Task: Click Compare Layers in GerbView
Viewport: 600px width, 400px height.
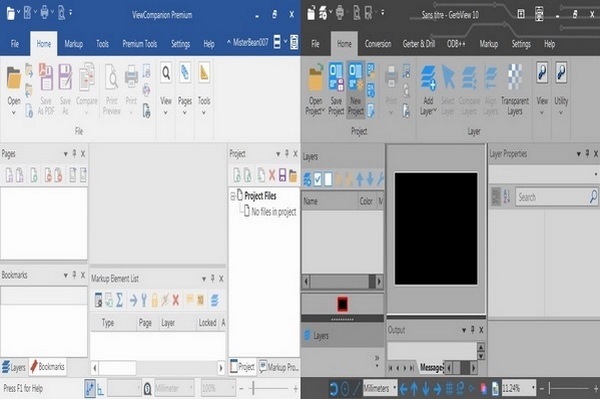Action: [x=469, y=90]
